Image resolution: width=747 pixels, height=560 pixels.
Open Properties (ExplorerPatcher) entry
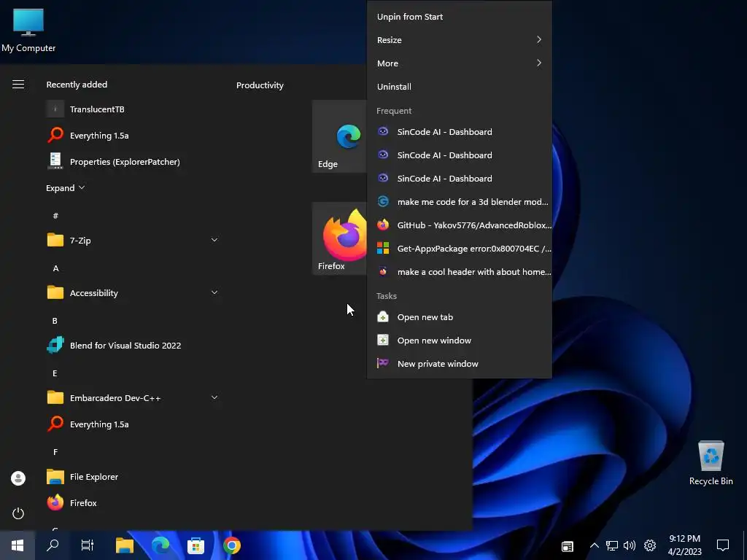click(133, 161)
